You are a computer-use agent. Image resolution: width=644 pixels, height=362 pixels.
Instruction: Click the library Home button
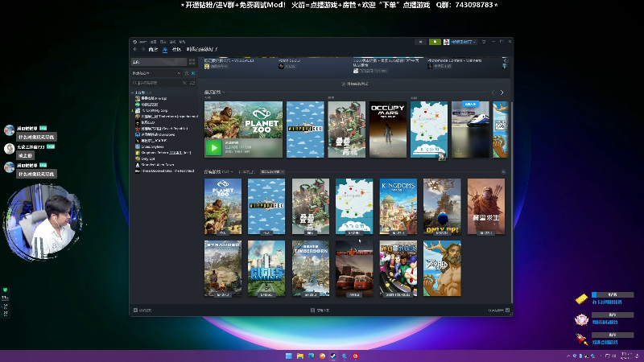[x=159, y=62]
